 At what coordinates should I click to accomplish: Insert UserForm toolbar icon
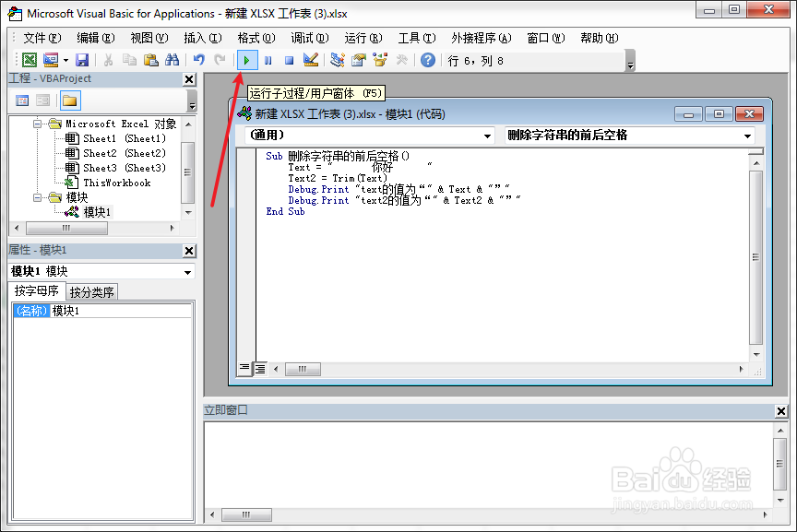[51, 60]
